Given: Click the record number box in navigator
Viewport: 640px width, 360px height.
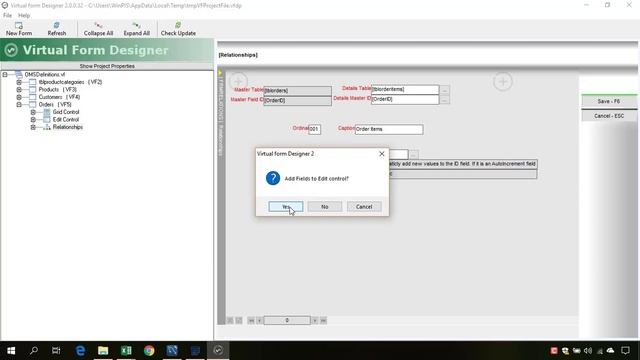Looking at the screenshot, I should 287,320.
